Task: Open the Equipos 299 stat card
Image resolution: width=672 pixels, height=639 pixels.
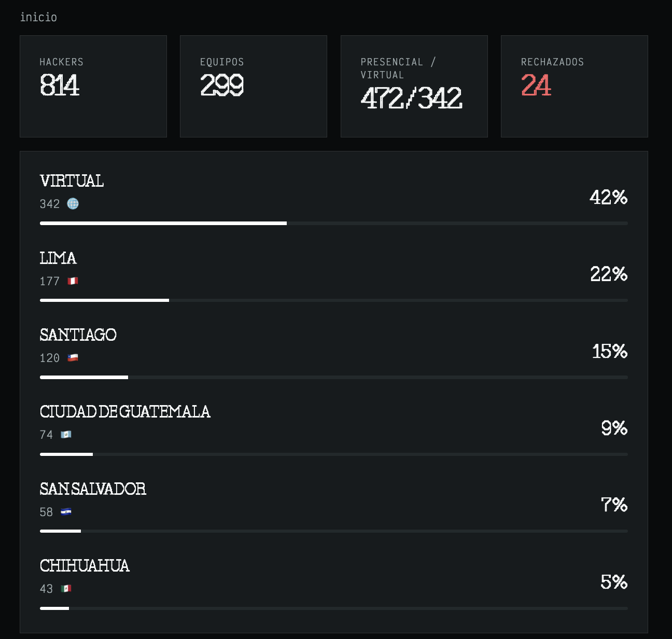Action: [254, 86]
